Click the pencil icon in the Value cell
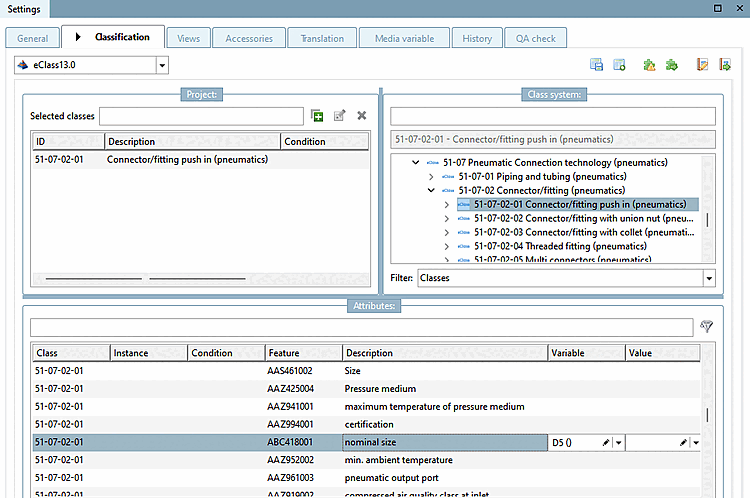Screen dimensions: 750x498 click(683, 442)
